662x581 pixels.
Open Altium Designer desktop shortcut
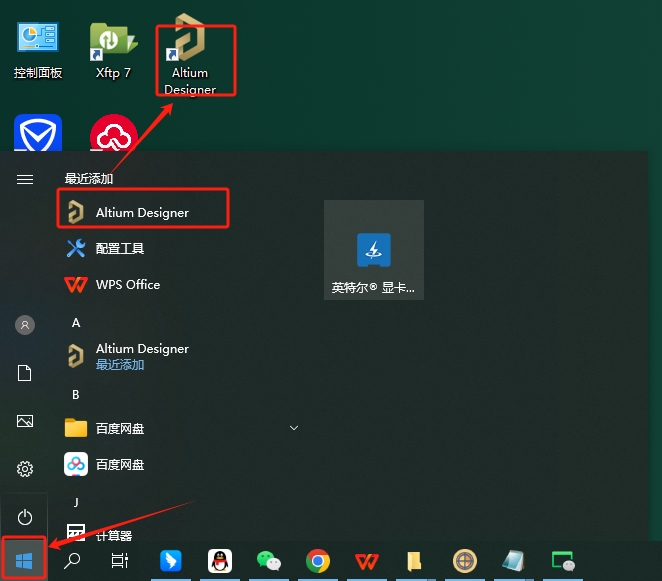coord(190,55)
